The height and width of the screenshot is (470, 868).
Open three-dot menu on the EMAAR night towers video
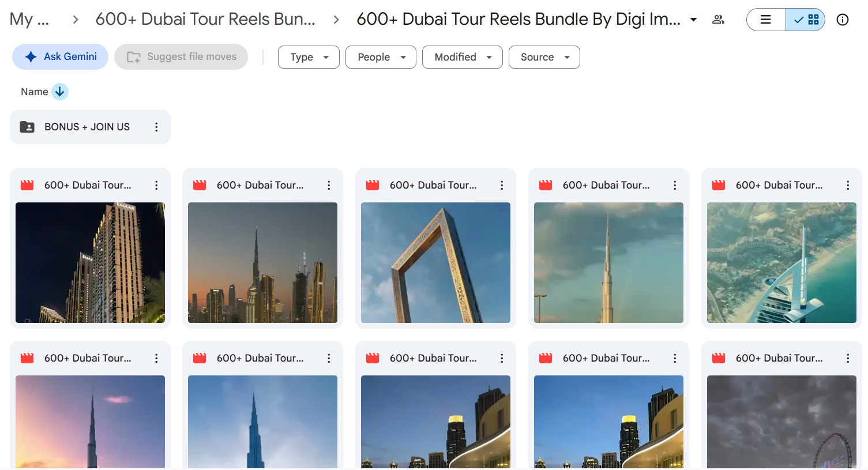coord(156,185)
